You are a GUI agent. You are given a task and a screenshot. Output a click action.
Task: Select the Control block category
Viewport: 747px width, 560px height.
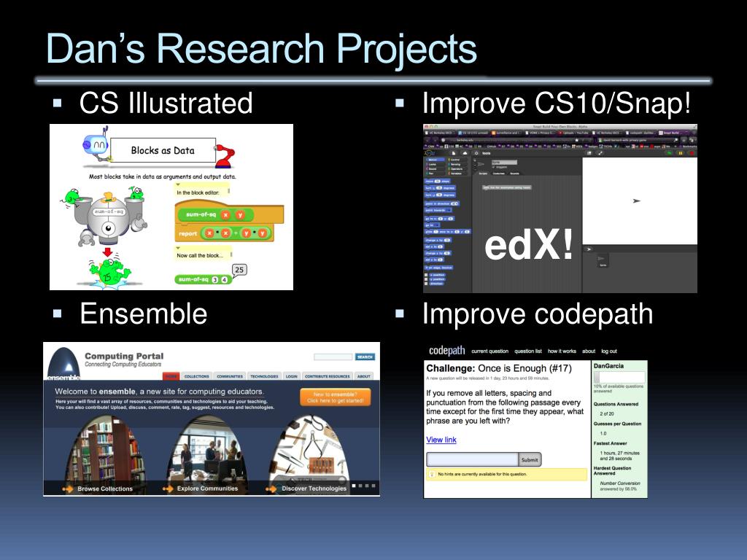[x=457, y=160]
